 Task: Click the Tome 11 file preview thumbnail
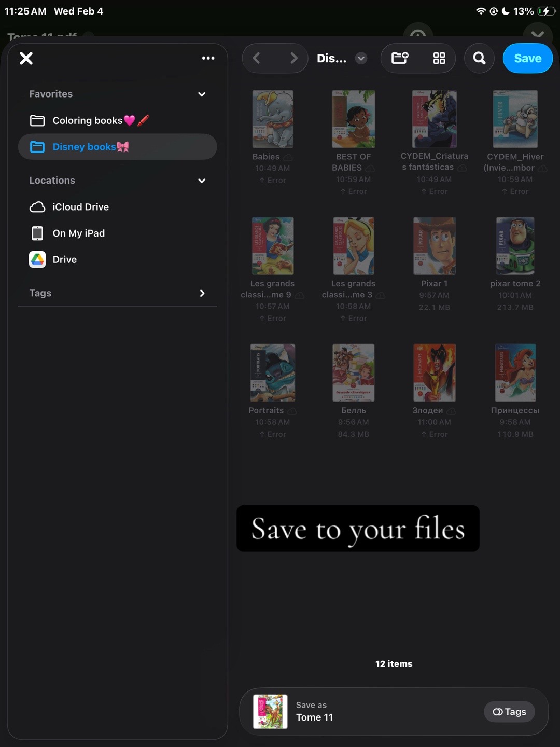click(270, 712)
